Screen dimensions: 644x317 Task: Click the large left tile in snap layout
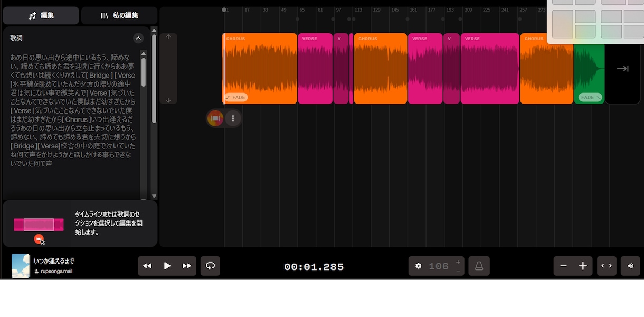(x=562, y=24)
